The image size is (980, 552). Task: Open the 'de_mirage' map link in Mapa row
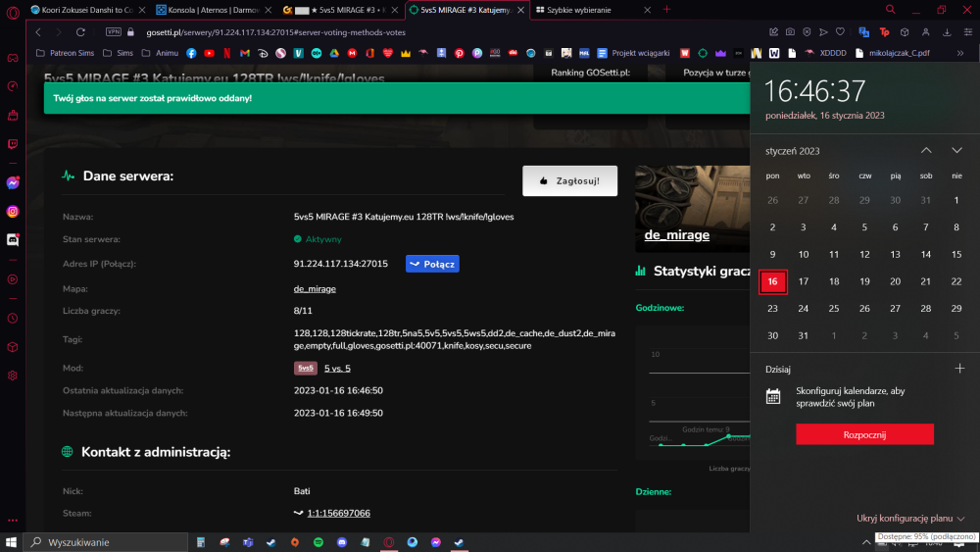pos(315,289)
